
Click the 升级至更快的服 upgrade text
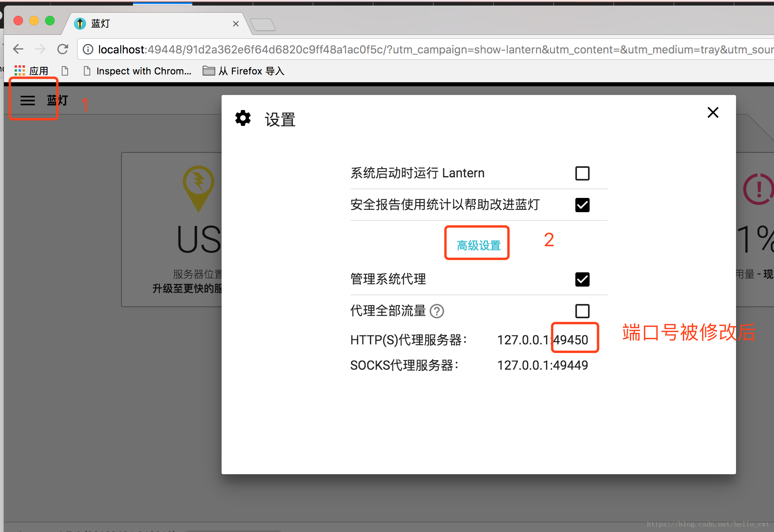(x=187, y=289)
